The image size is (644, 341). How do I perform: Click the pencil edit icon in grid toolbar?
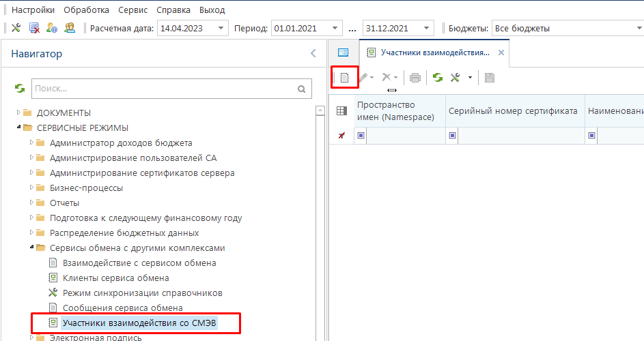(x=363, y=77)
